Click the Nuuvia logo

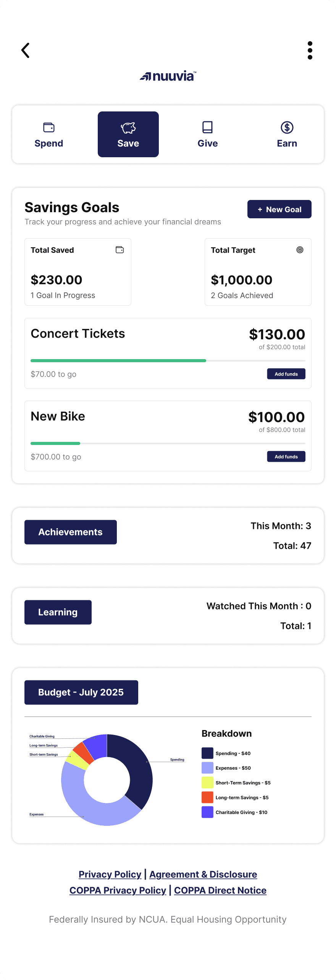point(168,76)
